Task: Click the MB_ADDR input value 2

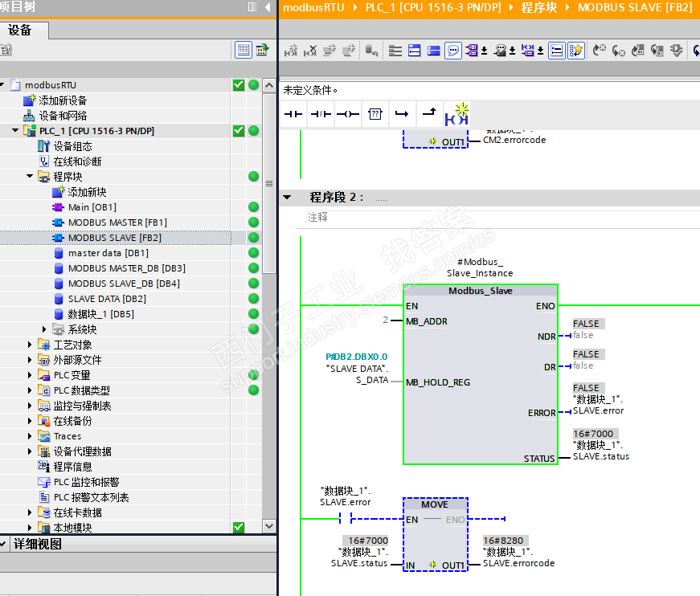Action: (385, 320)
